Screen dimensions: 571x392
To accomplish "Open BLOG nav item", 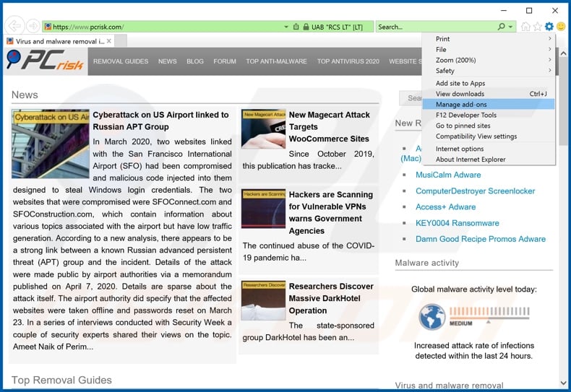I will 195,61.
